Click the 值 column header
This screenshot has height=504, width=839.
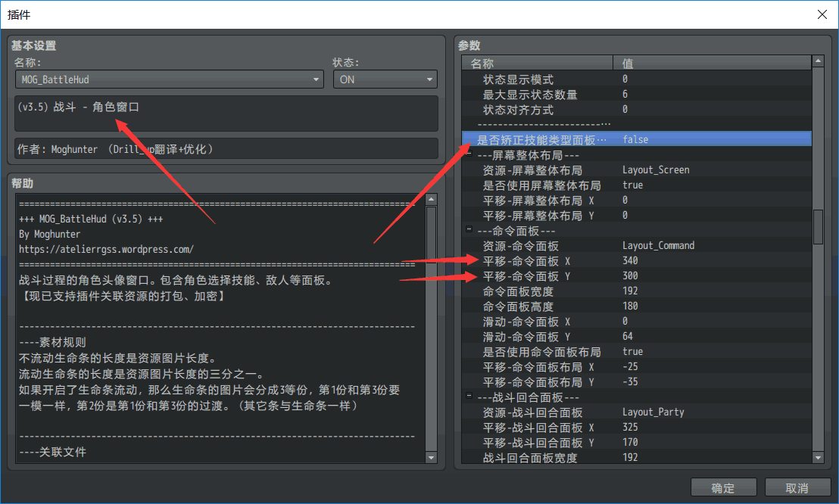[x=712, y=63]
